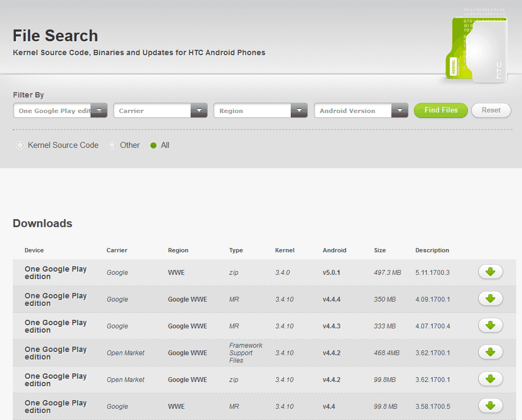Open the Region filter dropdown
The image size is (522, 420).
(x=261, y=110)
